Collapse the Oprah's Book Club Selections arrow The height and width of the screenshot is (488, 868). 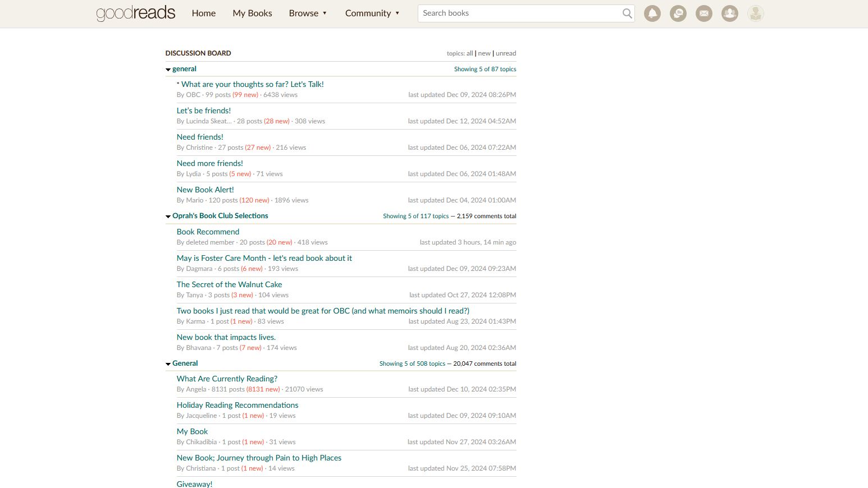[x=168, y=217]
